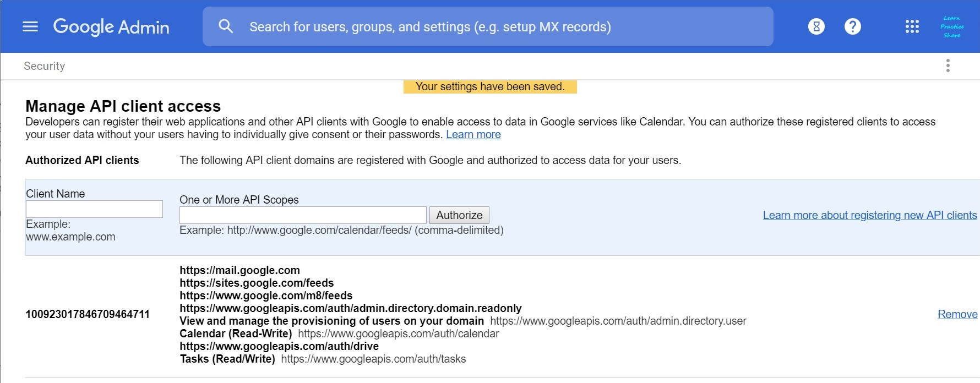Click the https://www.googleapis.com/auth/tasks URL
This screenshot has width=980, height=383.
pos(373,359)
